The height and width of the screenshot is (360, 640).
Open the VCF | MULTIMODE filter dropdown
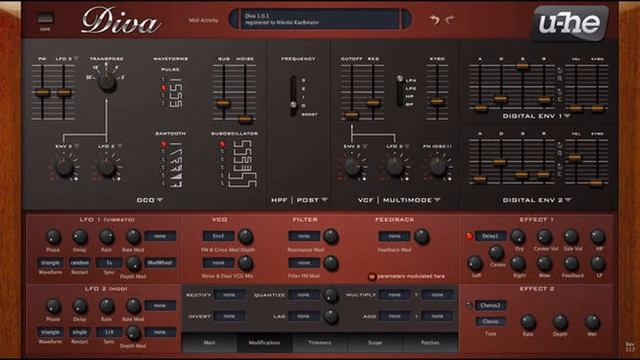point(399,200)
